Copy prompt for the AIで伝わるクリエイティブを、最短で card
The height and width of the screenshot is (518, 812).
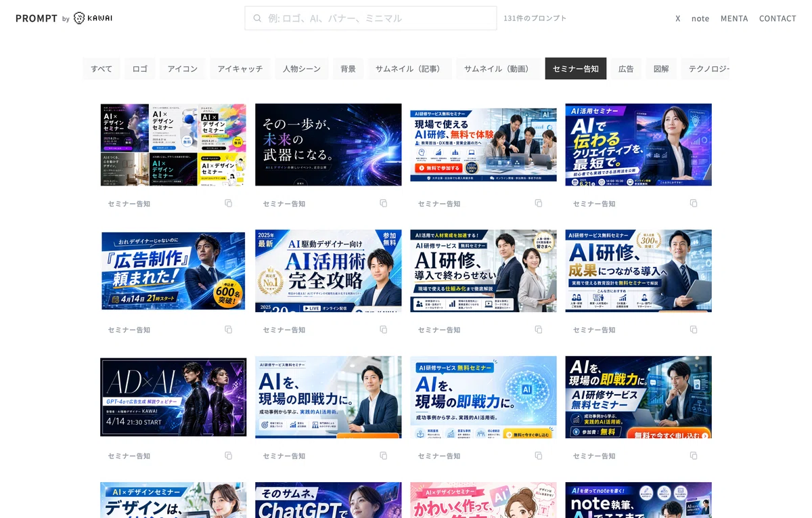pyautogui.click(x=693, y=203)
